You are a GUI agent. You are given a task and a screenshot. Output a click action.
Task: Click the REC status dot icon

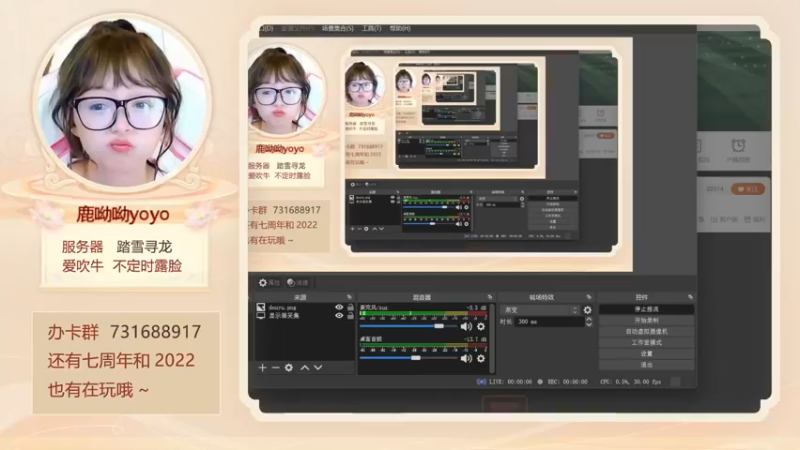tap(540, 382)
